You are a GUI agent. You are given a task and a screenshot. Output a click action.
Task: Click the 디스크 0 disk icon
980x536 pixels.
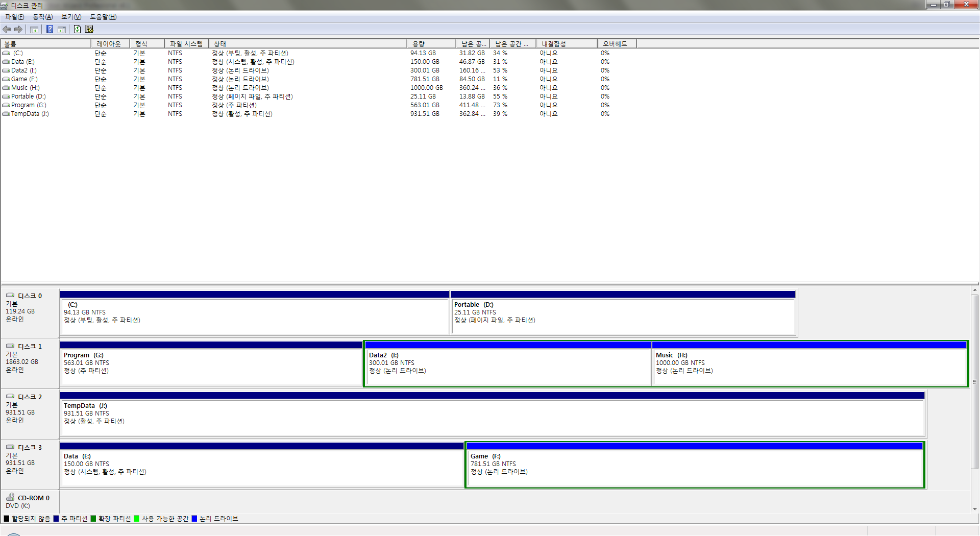pyautogui.click(x=10, y=295)
